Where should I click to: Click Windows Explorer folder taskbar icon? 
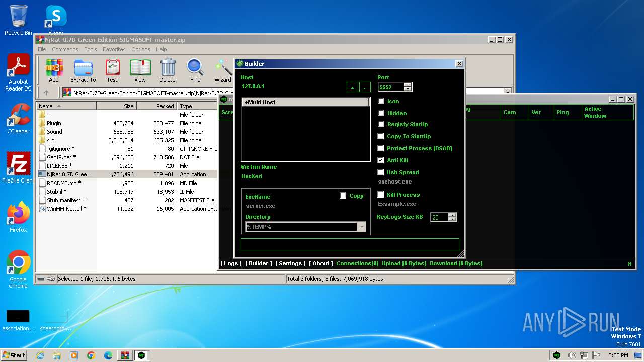coord(57,355)
